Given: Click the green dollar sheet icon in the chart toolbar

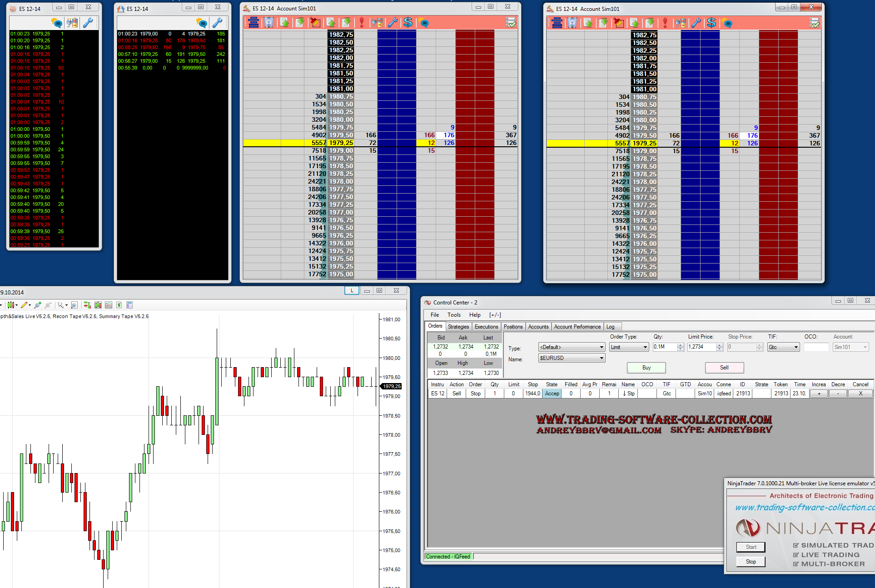Looking at the screenshot, I should (119, 305).
